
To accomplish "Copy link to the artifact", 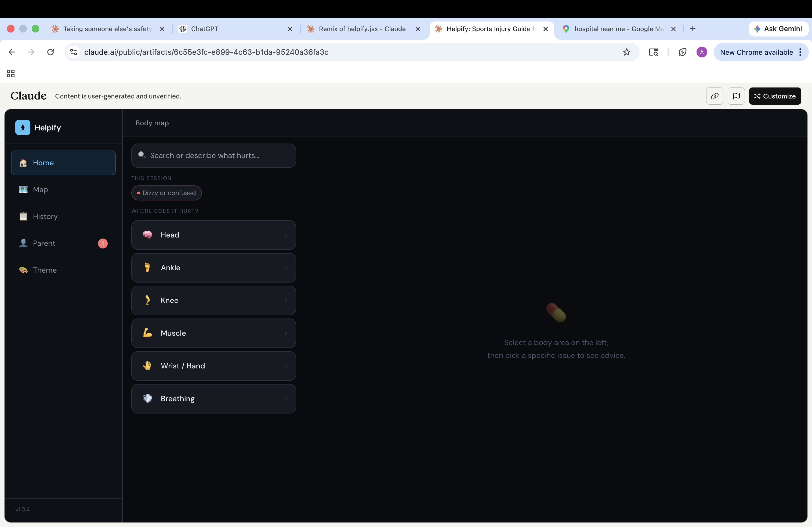I will pos(715,96).
